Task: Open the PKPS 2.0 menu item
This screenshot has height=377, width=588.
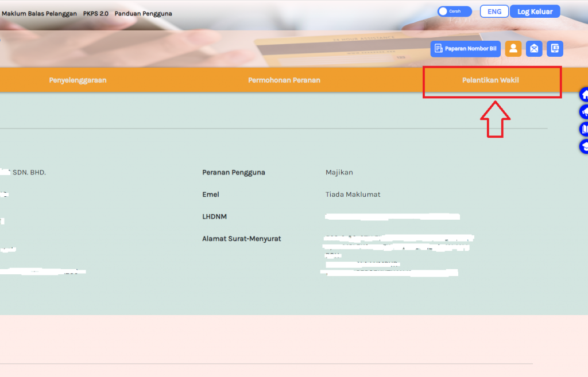Action: click(x=95, y=13)
